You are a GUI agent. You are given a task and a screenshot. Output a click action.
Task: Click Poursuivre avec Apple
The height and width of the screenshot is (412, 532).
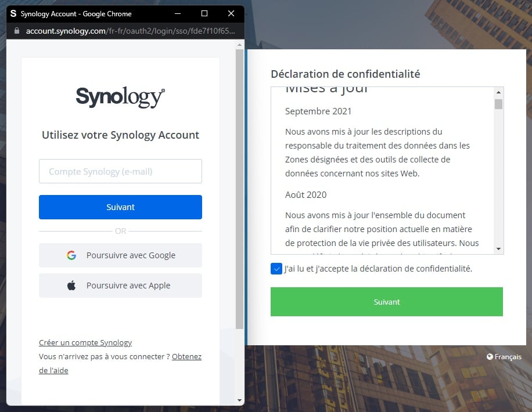coord(120,285)
